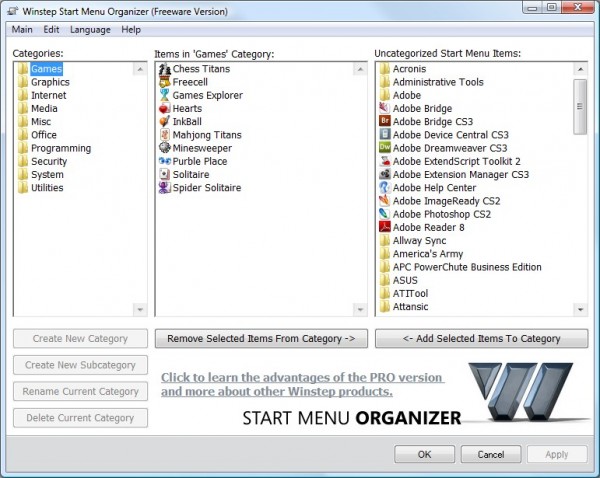Open the PRO version advantages link
600x478 pixels.
[302, 384]
